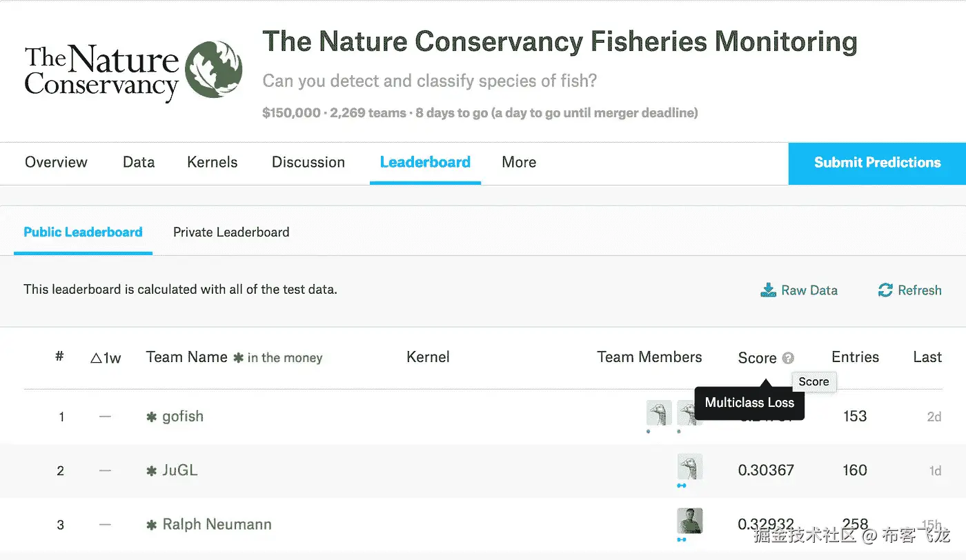This screenshot has height=560, width=966.
Task: Open the Ralph Neumann team link
Action: point(217,525)
